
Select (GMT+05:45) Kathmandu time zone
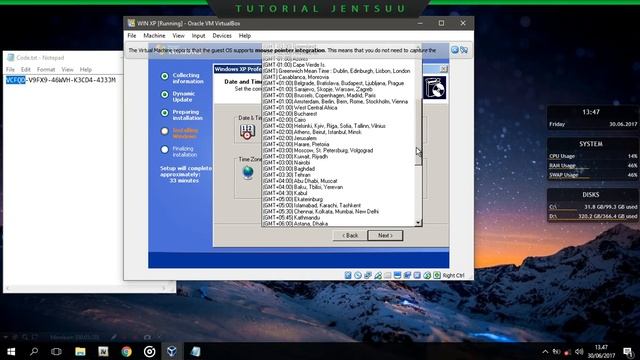tap(338, 218)
